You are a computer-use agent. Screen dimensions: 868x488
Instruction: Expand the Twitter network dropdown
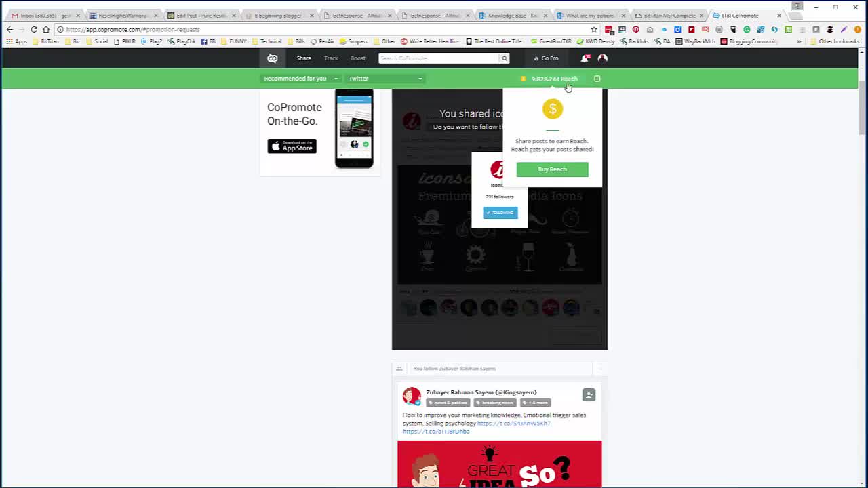click(x=385, y=79)
